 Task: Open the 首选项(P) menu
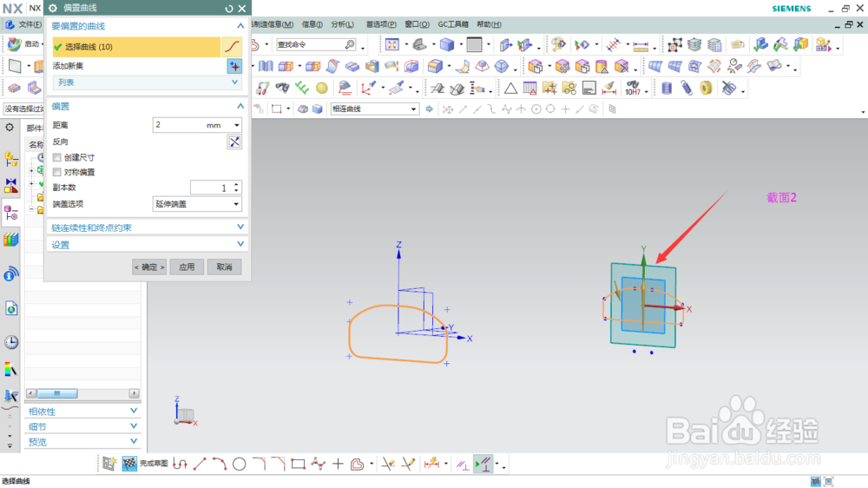point(381,24)
